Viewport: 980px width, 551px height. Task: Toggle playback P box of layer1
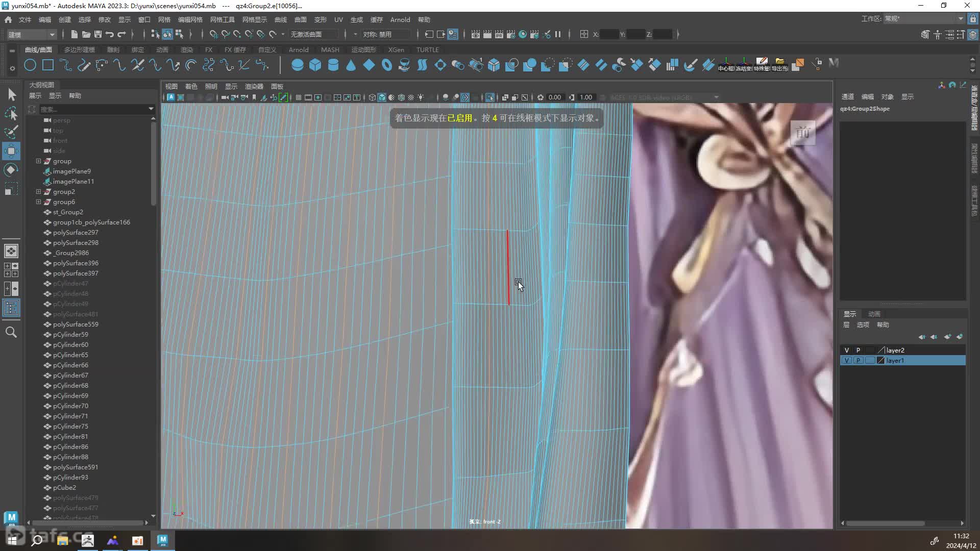tap(858, 361)
